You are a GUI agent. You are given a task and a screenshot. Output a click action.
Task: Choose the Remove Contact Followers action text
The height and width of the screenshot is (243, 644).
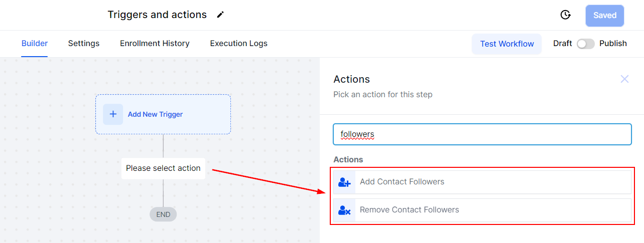click(x=409, y=210)
